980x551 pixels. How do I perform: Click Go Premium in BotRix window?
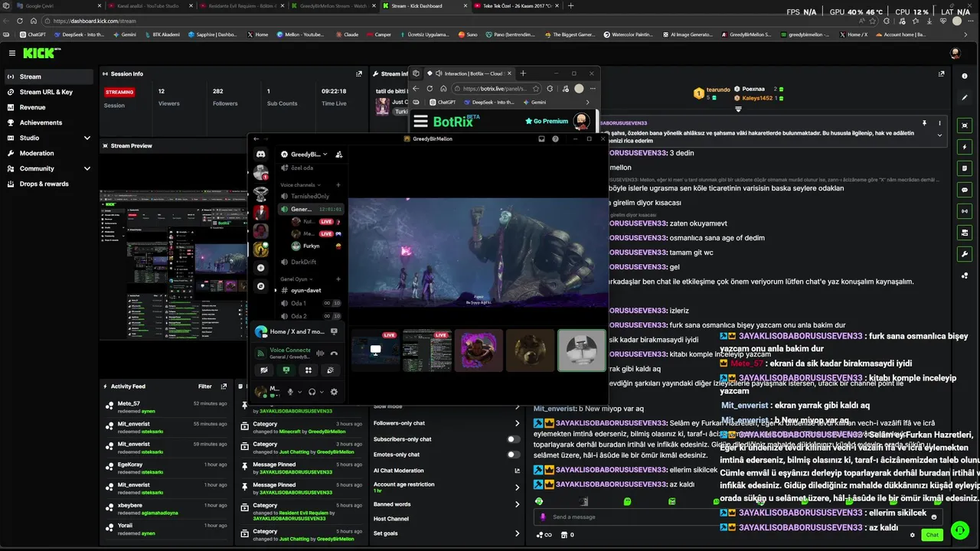point(547,121)
